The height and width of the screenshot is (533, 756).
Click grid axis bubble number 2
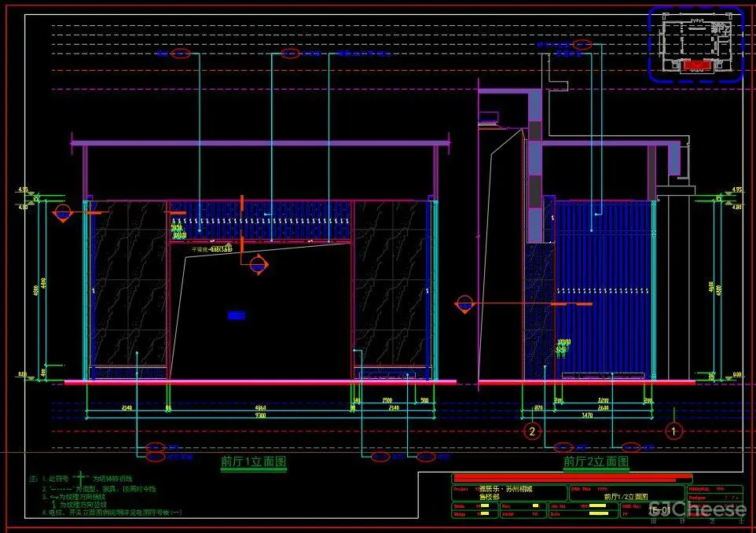click(532, 431)
